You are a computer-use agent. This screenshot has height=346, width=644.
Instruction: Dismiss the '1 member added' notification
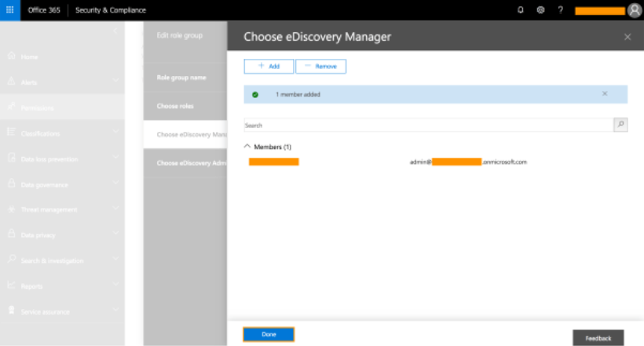click(x=604, y=93)
